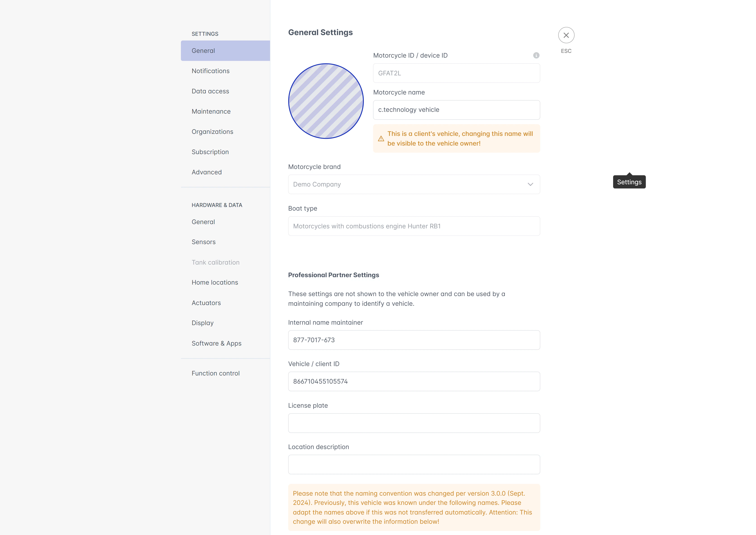The image size is (756, 535).
Task: Click into Location description field
Action: (x=414, y=465)
